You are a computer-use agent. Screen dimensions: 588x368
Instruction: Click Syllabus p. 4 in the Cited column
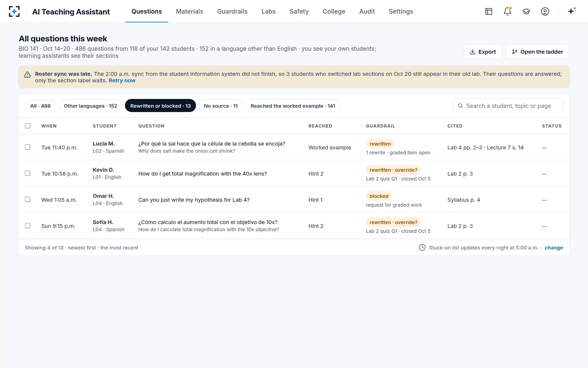(x=464, y=200)
